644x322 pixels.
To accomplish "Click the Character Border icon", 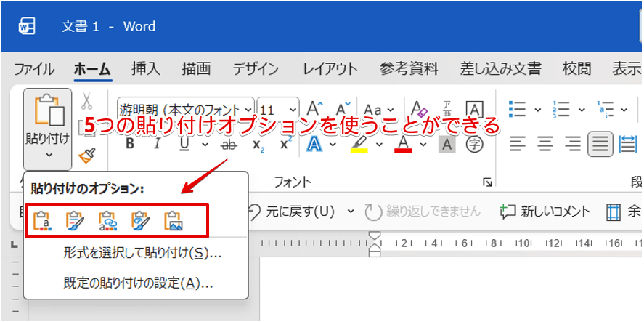I will pyautogui.click(x=474, y=109).
